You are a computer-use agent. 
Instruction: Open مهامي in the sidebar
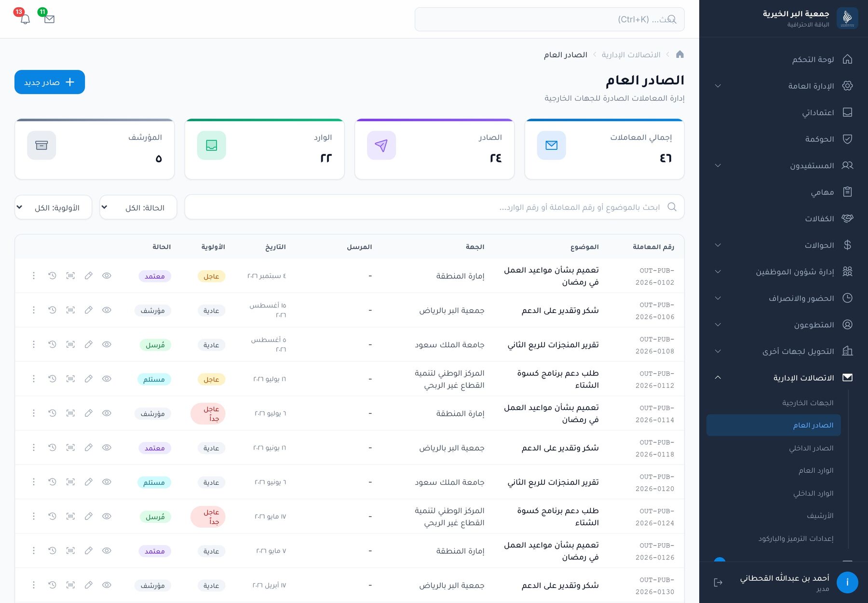click(784, 192)
